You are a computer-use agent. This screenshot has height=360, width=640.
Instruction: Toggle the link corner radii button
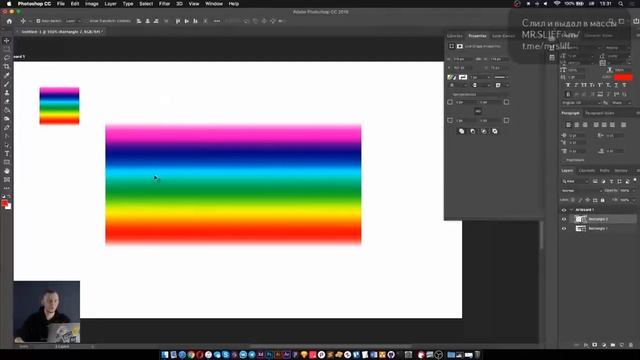coord(478,111)
